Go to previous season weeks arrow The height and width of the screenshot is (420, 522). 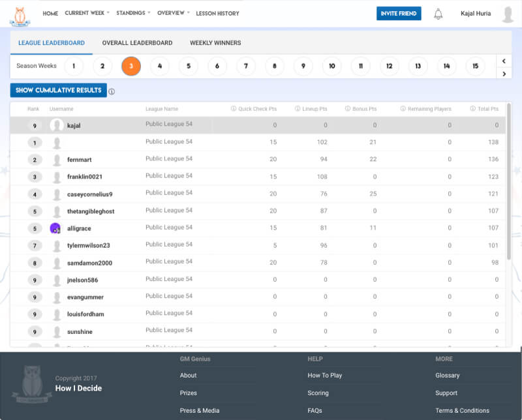(x=504, y=61)
